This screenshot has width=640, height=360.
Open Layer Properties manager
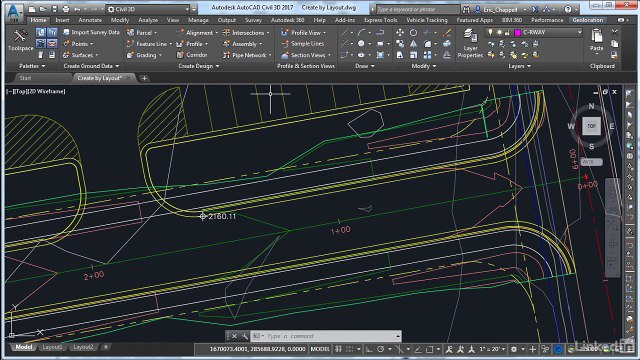[470, 43]
